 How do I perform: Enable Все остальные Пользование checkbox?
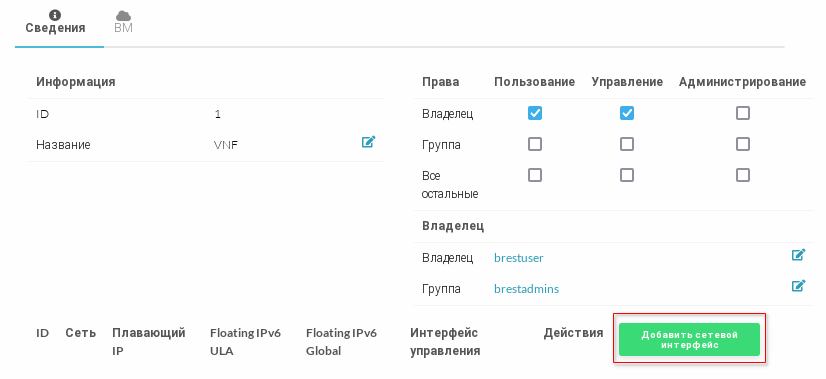tap(535, 175)
